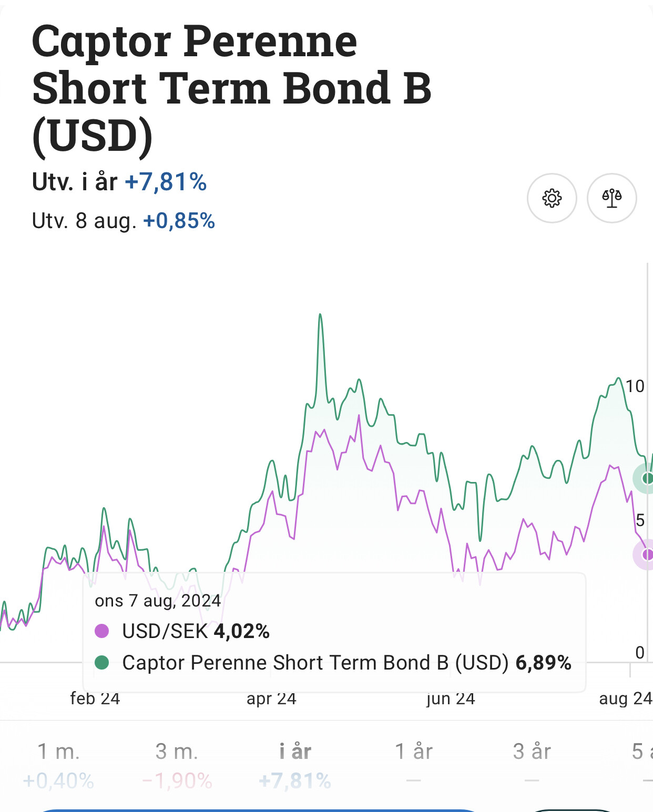
Task: Click purple USD/SEK legend dot in tooltip
Action: (x=101, y=631)
